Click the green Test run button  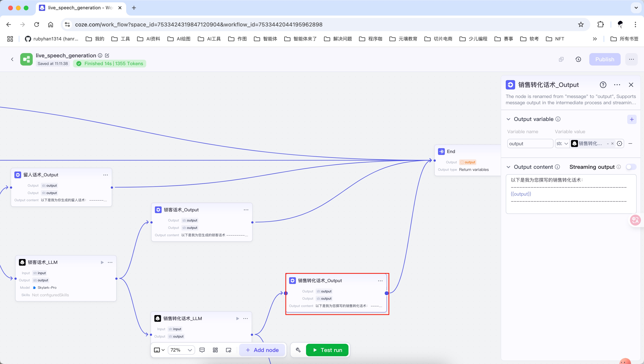coord(327,350)
